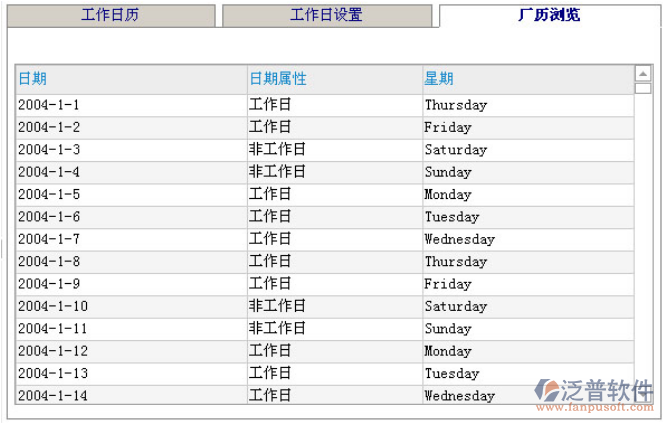Select the 厂历浏览 tab
Viewport: 664px width, 423px height.
click(548, 15)
